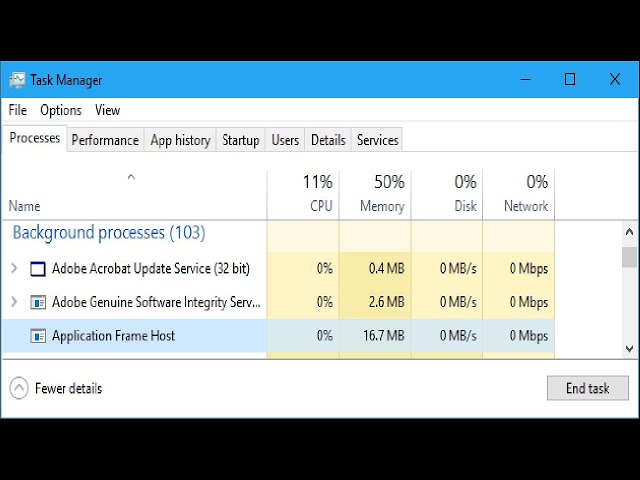Open the Options menu

tap(61, 110)
